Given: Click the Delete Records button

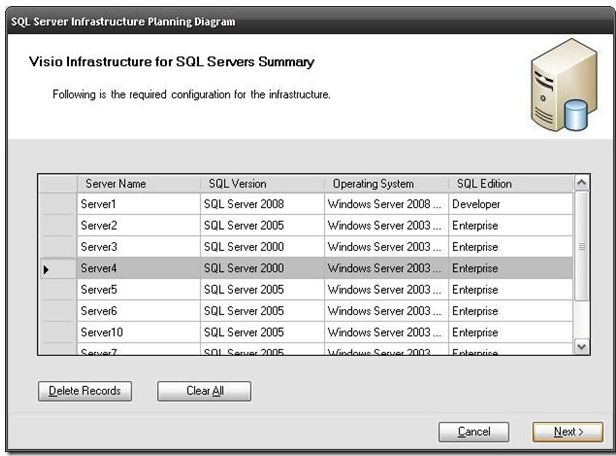Looking at the screenshot, I should pyautogui.click(x=85, y=391).
